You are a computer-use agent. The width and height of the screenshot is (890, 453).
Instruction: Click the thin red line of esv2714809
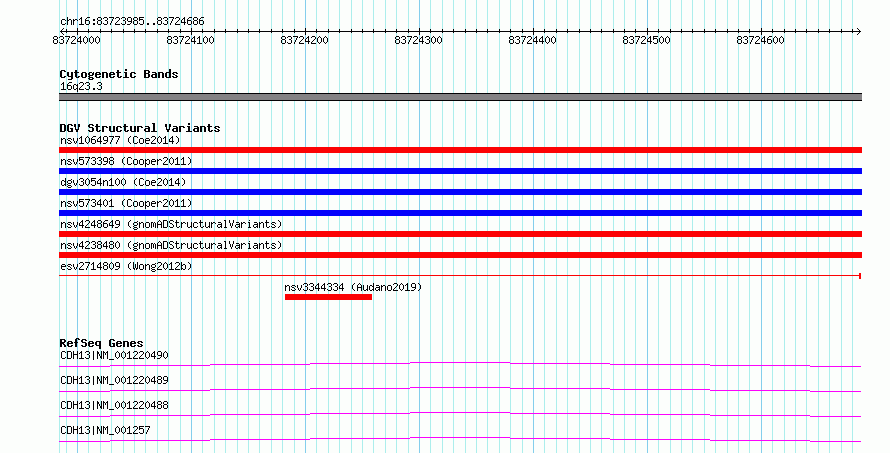point(460,276)
